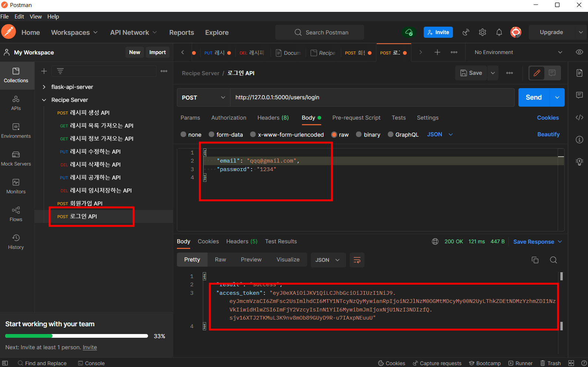Switch to edit mode pencil icon
The height and width of the screenshot is (367, 588).
pyautogui.click(x=537, y=73)
